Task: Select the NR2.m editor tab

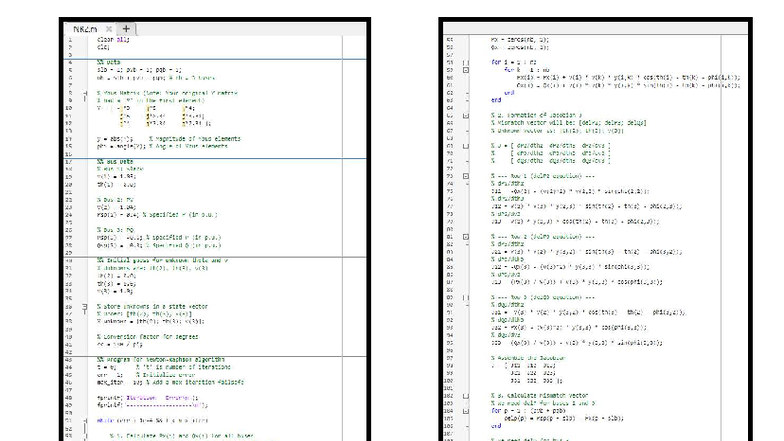Action: coord(85,29)
